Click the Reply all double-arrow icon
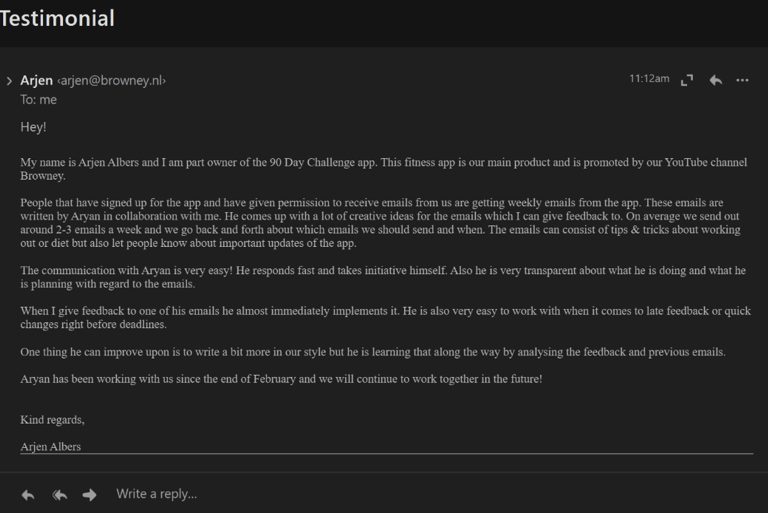Screen dimensions: 768x513 pyautogui.click(x=60, y=495)
